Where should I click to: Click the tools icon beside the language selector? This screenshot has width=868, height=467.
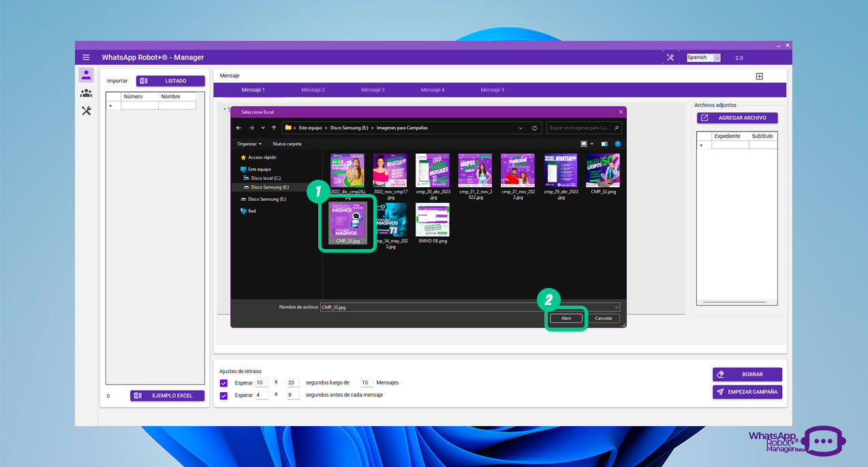[670, 57]
